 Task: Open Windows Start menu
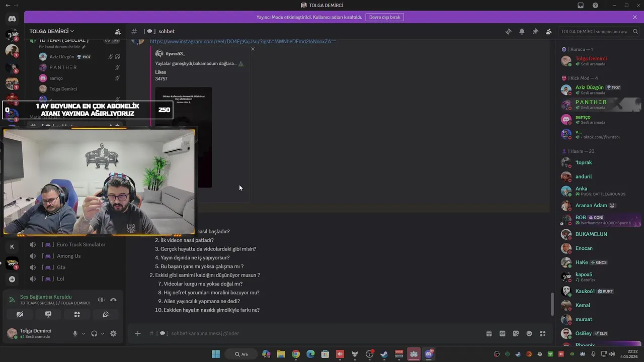coord(216,354)
